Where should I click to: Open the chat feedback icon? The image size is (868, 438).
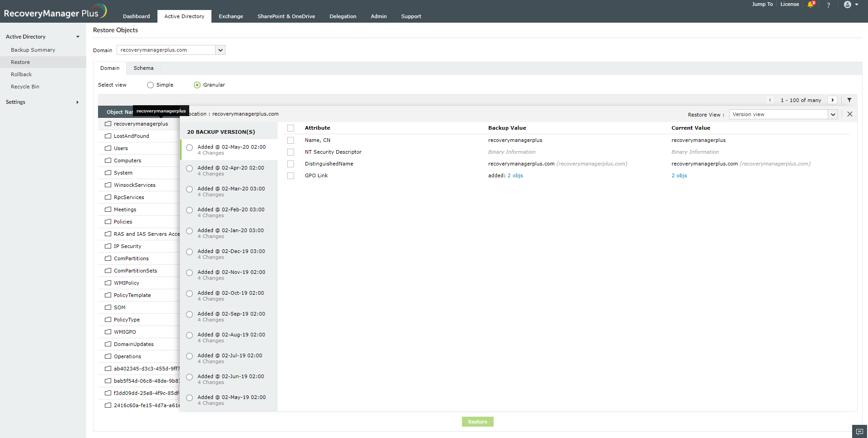click(x=859, y=431)
